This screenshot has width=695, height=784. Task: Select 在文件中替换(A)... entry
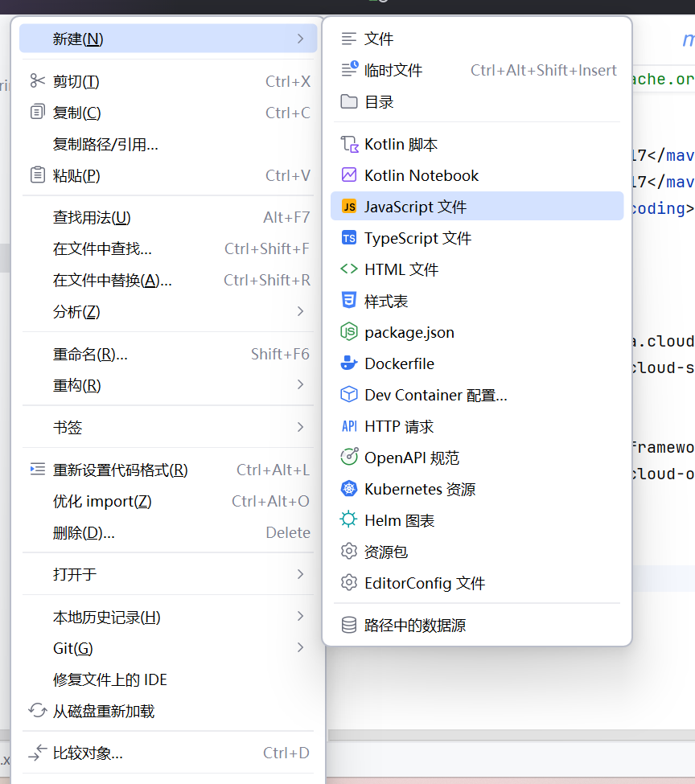[168, 280]
